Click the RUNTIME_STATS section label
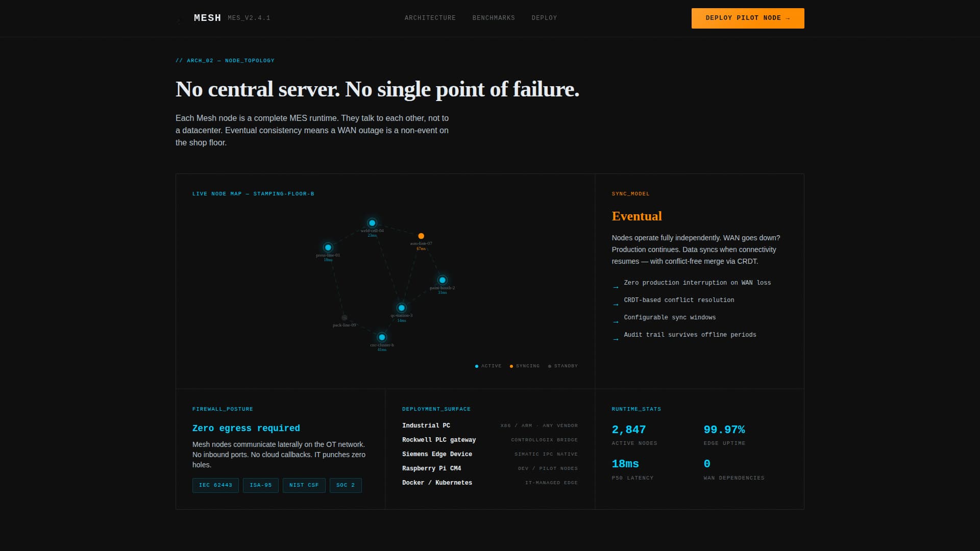This screenshot has width=980, height=551. coord(636,409)
